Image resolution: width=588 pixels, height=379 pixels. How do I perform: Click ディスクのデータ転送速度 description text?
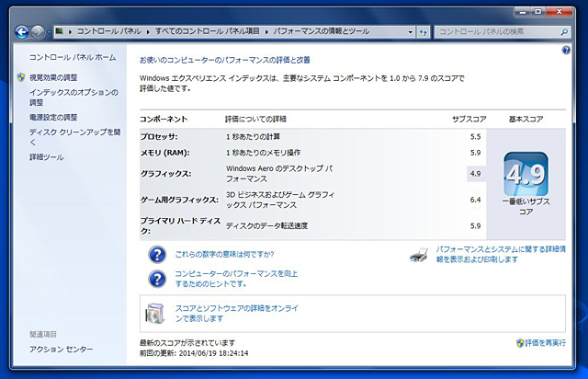(266, 225)
